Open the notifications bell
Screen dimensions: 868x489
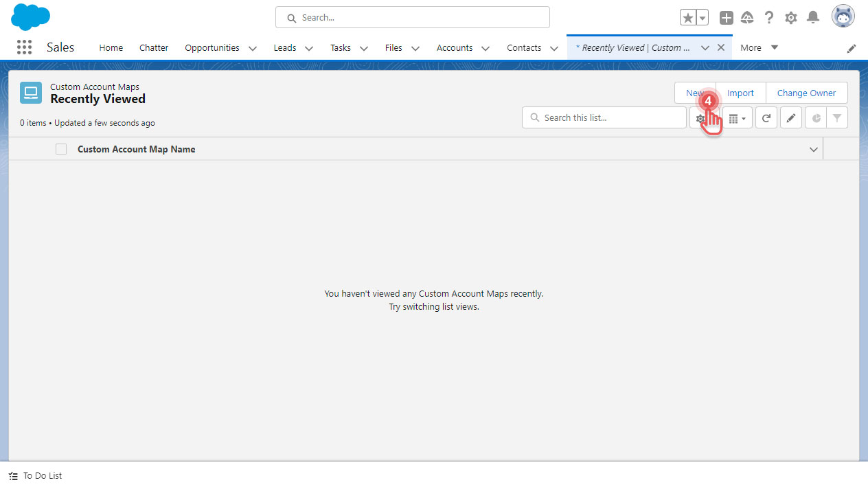tap(813, 17)
